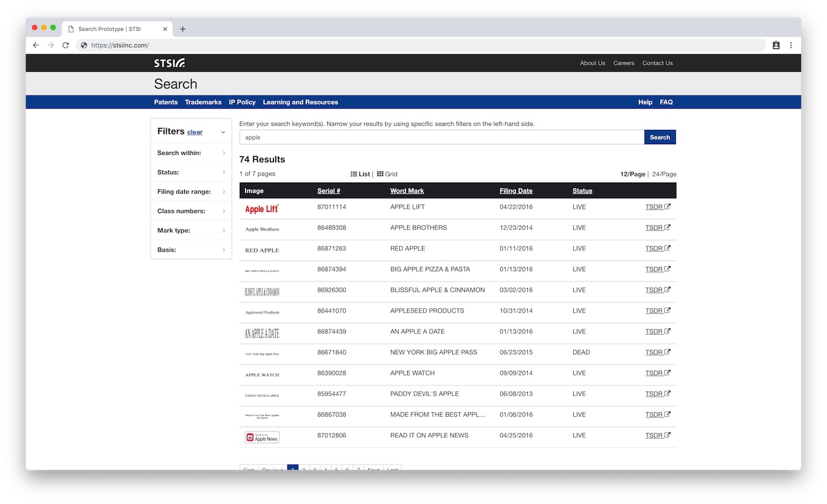Expand the Status filter
Viewport: 827px width, 504px height.
click(191, 173)
